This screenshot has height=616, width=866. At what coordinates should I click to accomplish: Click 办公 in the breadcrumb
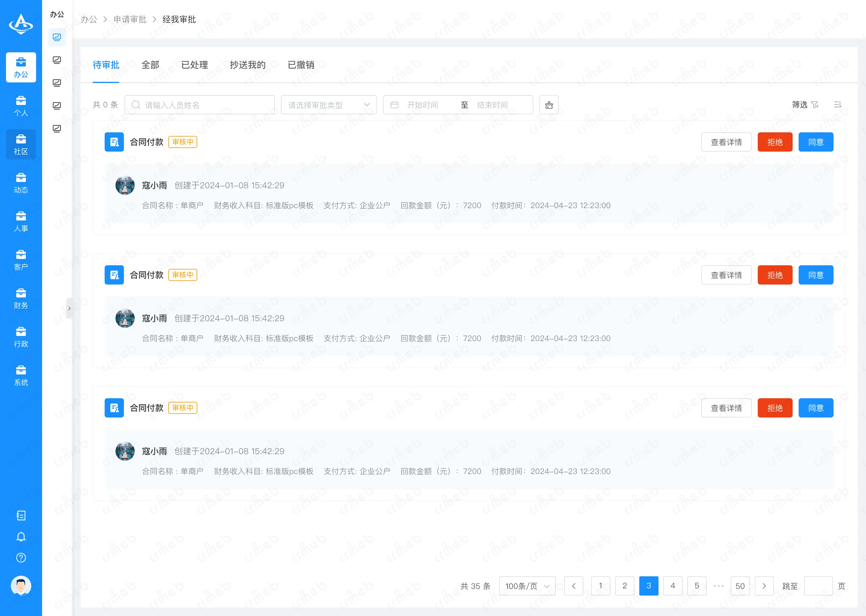click(x=89, y=19)
